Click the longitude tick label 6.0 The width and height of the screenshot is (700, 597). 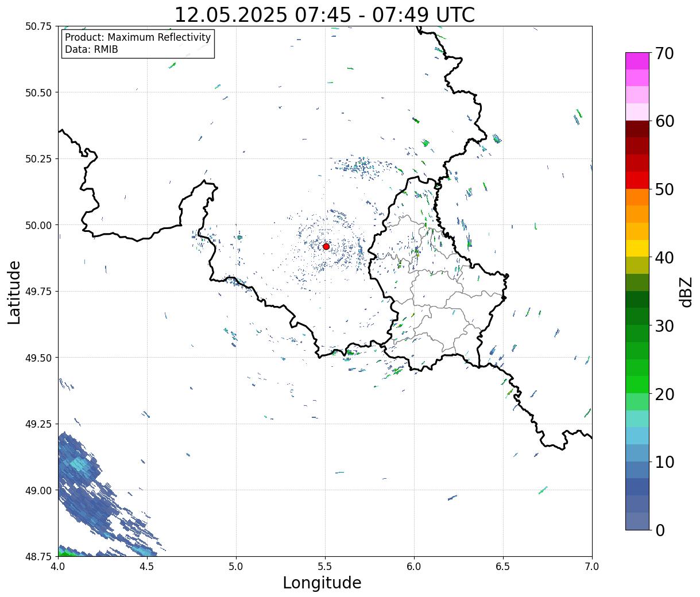pyautogui.click(x=414, y=567)
